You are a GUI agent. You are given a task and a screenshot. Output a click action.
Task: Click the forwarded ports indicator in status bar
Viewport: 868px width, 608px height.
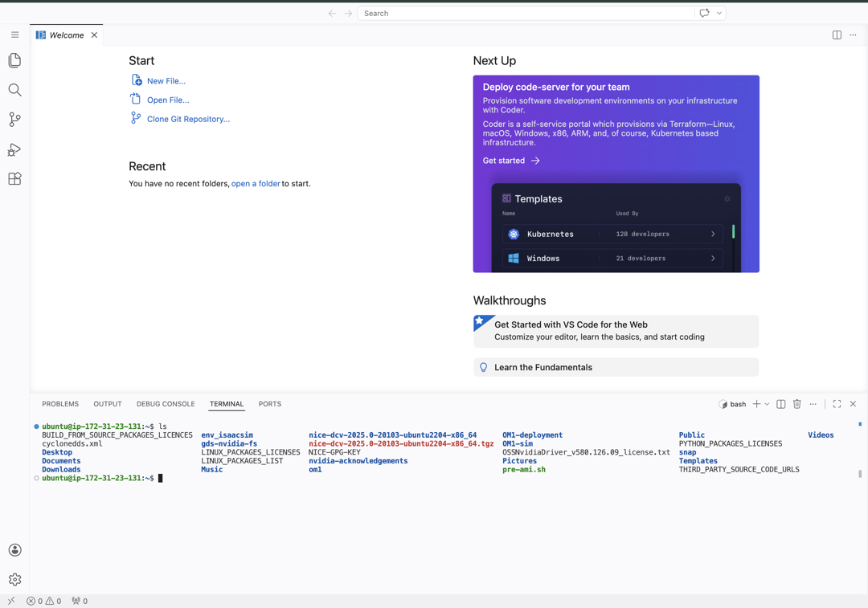coord(80,601)
